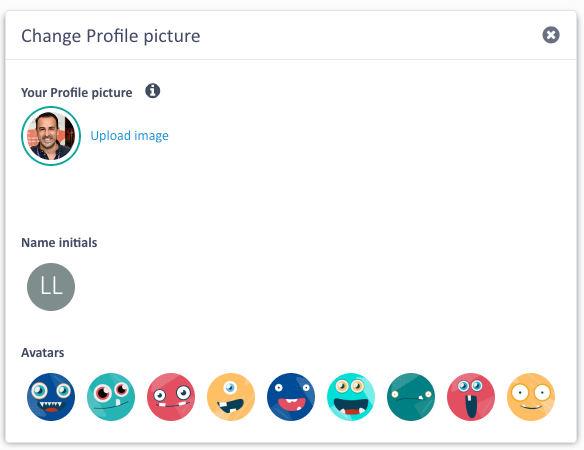584x450 pixels.
Task: Close the Change Profile picture dialog
Action: tap(551, 35)
